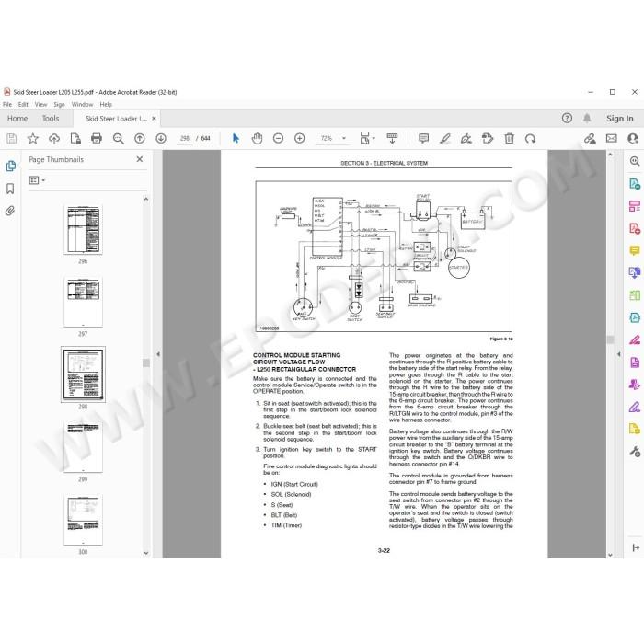
Task: Open the search zoom tool in right pane
Action: coord(635,161)
